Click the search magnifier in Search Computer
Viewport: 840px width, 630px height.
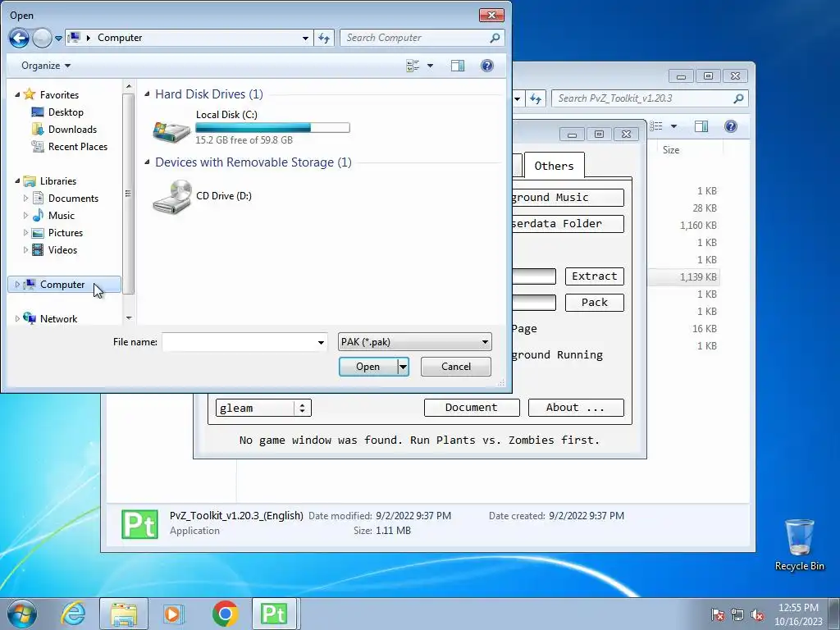click(x=495, y=38)
